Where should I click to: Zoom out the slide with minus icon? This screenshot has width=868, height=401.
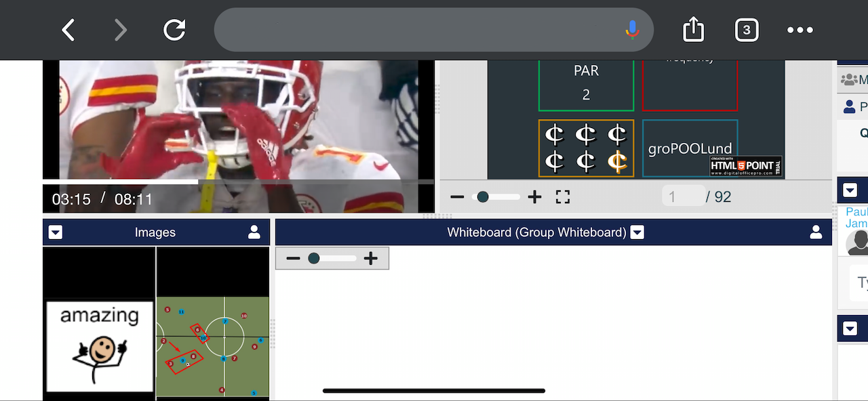457,197
